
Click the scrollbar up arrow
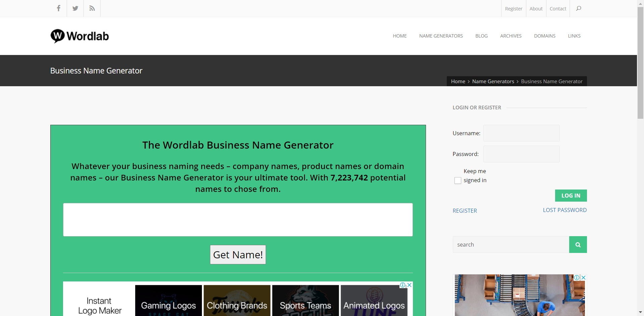[x=640, y=3]
